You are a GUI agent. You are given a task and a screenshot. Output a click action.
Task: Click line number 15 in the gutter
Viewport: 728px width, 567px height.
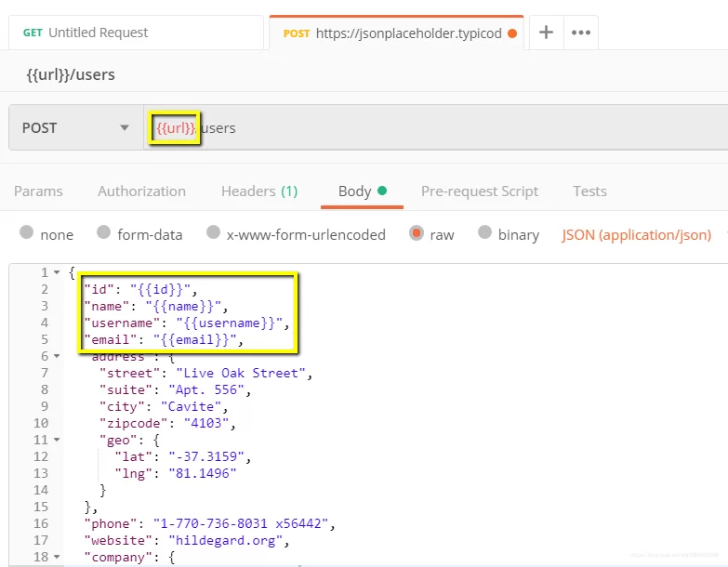coord(41,507)
